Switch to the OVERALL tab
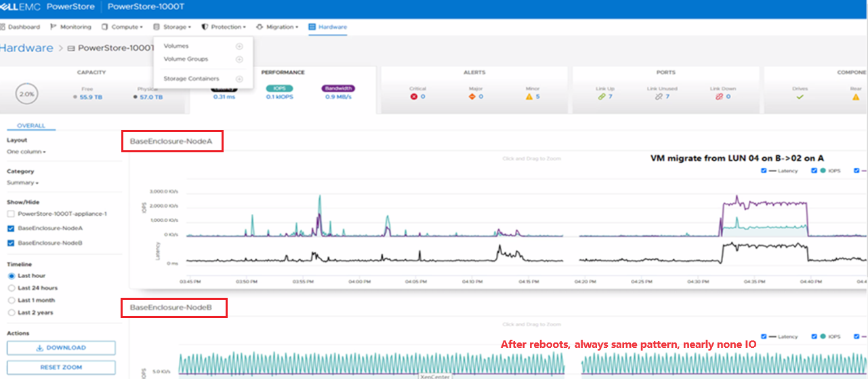868x379 pixels. coord(31,126)
